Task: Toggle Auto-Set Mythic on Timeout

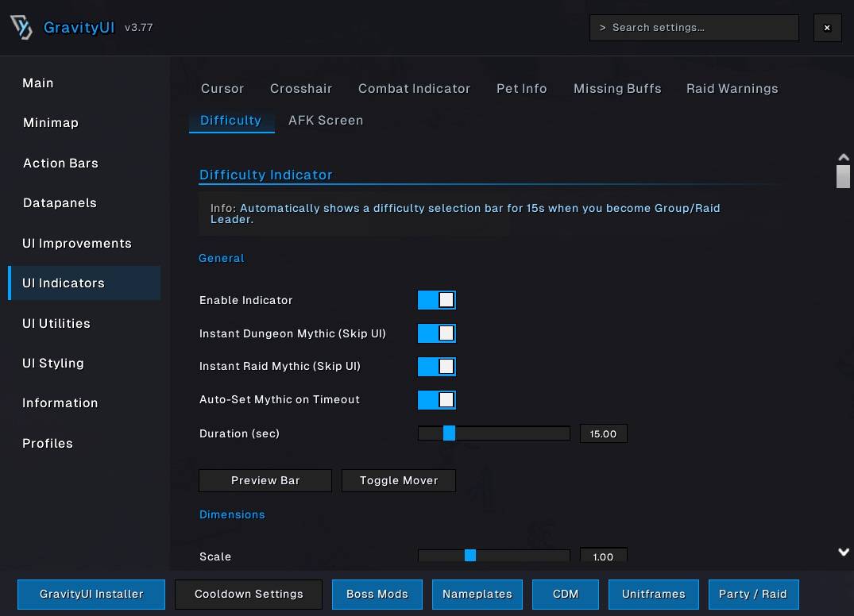Action: (436, 399)
